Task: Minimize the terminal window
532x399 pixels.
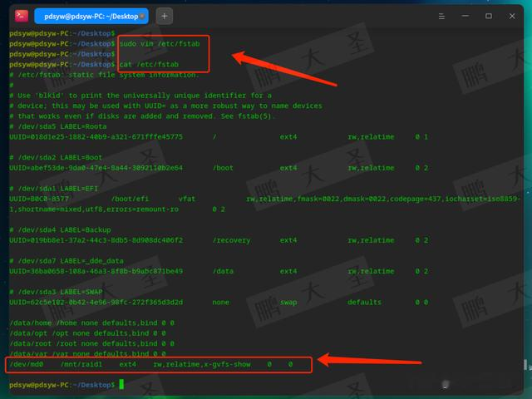Action: [x=465, y=16]
